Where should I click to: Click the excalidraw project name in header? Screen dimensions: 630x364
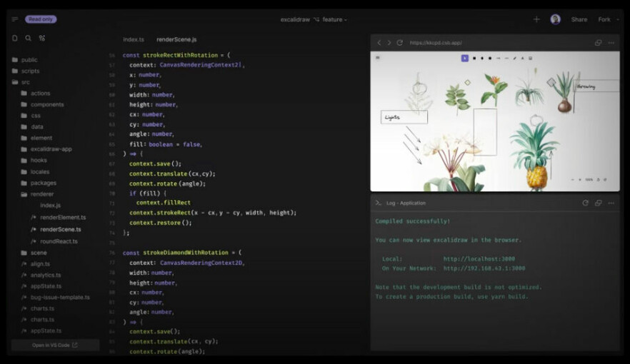tap(295, 20)
